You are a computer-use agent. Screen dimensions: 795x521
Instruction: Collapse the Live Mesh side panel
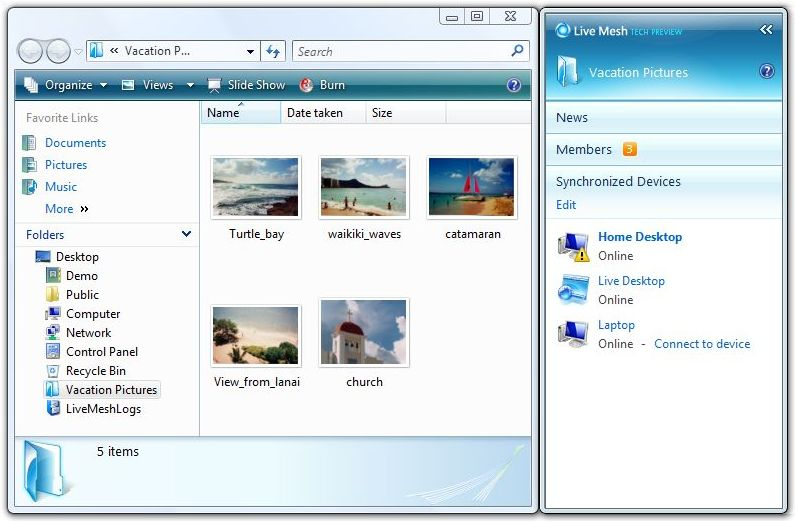coord(766,30)
